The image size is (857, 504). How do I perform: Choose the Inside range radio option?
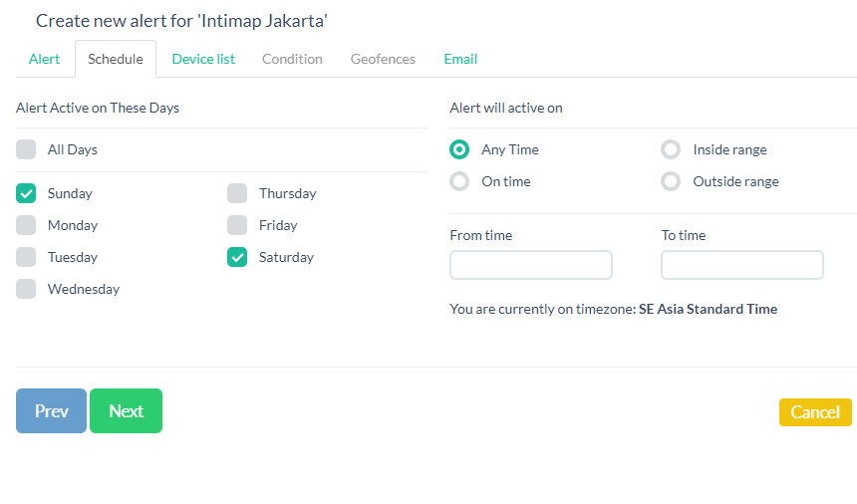(671, 150)
